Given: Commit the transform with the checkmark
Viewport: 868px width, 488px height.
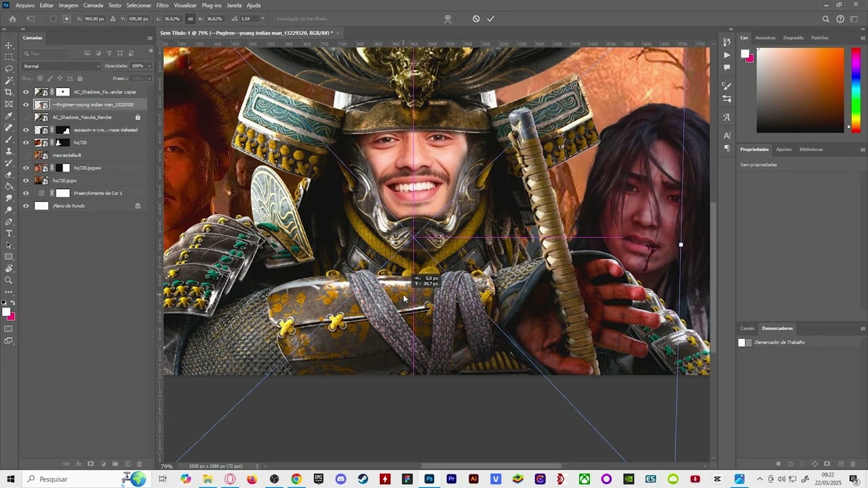Looking at the screenshot, I should coord(490,19).
